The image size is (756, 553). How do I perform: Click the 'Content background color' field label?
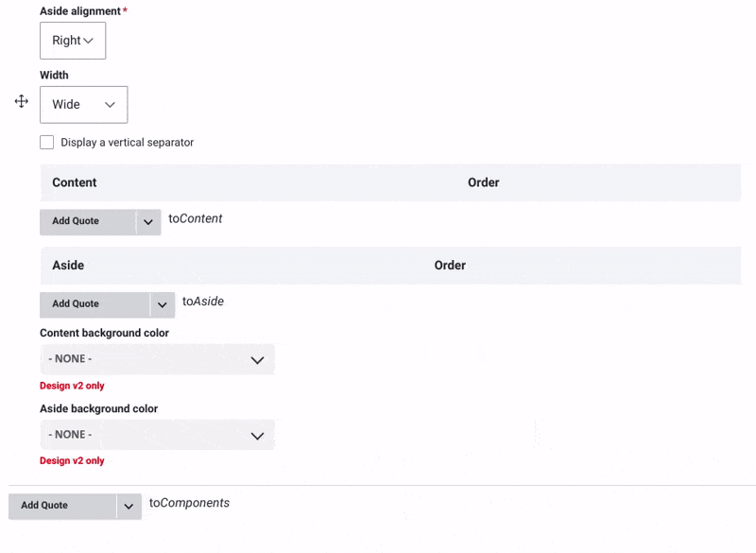pyautogui.click(x=104, y=333)
